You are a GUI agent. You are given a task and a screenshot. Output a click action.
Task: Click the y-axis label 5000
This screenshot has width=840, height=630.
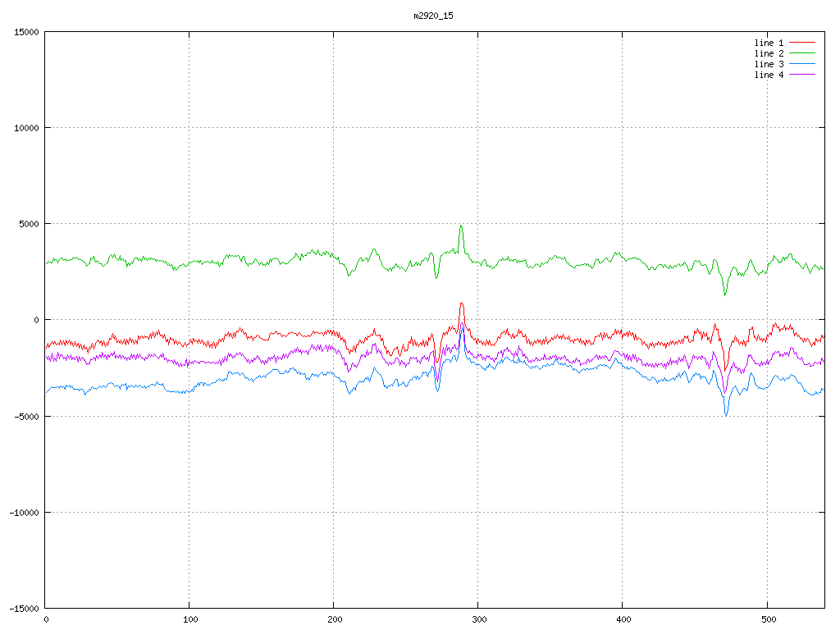click(29, 224)
